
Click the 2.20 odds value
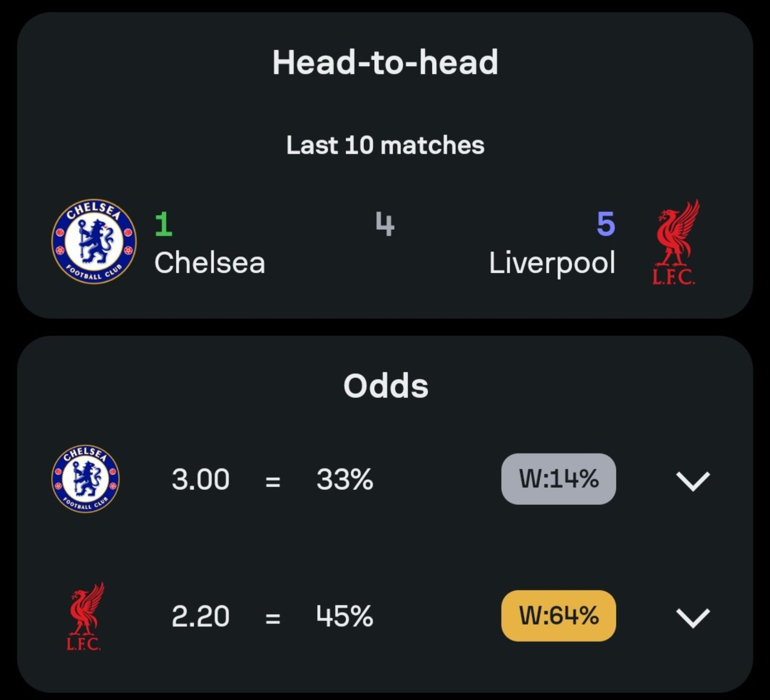click(x=201, y=616)
